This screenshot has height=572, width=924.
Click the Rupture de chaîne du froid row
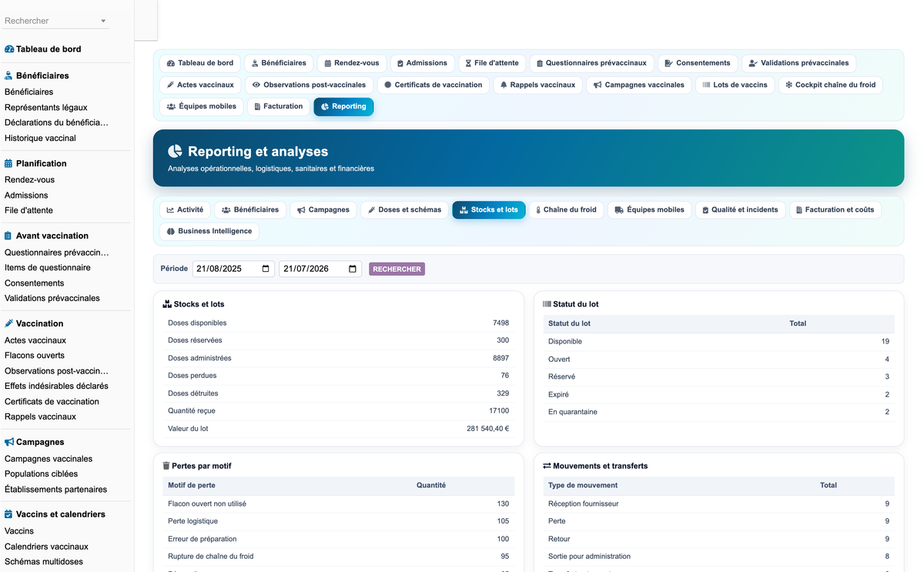pyautogui.click(x=338, y=556)
